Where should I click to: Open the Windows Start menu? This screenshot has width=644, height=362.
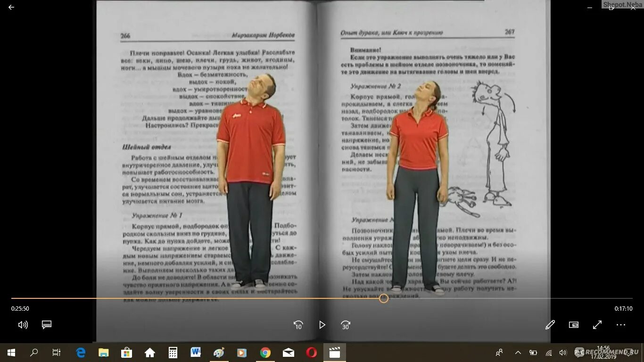pos(11,353)
